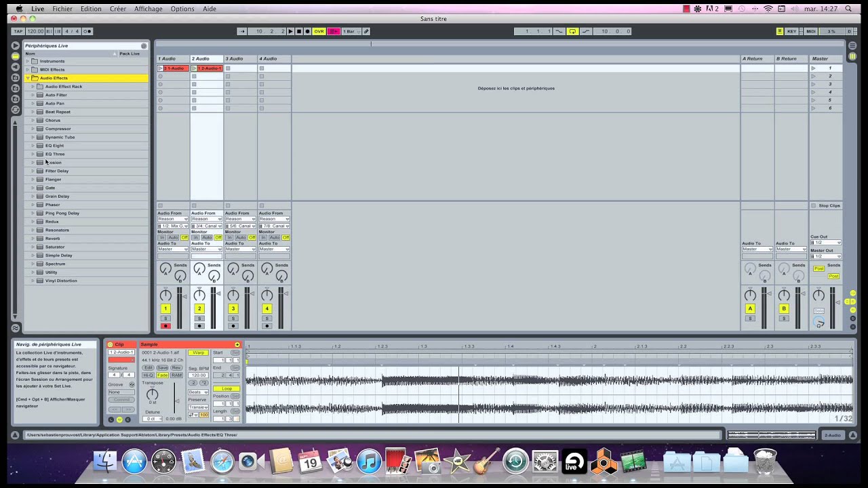Expand the Instruments folder
This screenshot has width=868, height=488.
coord(28,61)
